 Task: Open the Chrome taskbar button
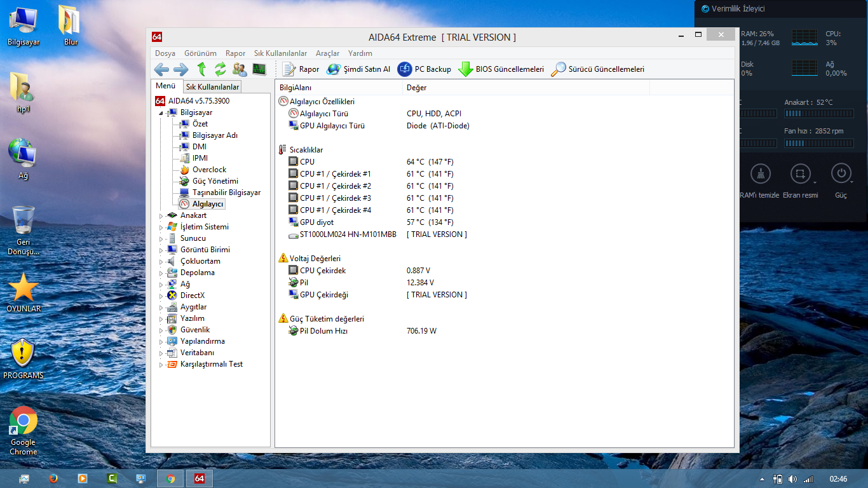(x=170, y=478)
